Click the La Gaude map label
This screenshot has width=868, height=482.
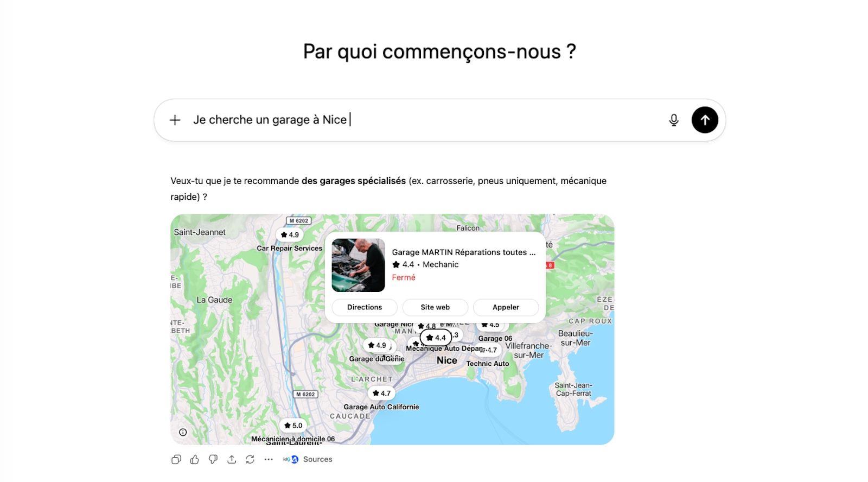214,300
